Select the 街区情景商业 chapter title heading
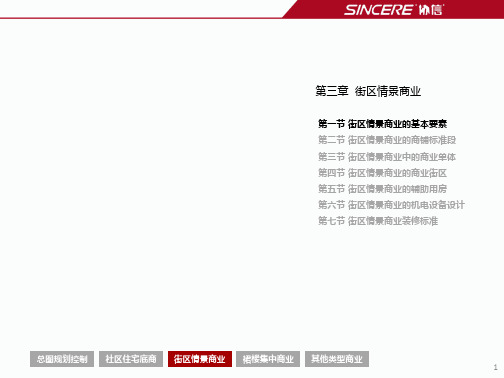The width and height of the screenshot is (504, 378). coord(388,91)
